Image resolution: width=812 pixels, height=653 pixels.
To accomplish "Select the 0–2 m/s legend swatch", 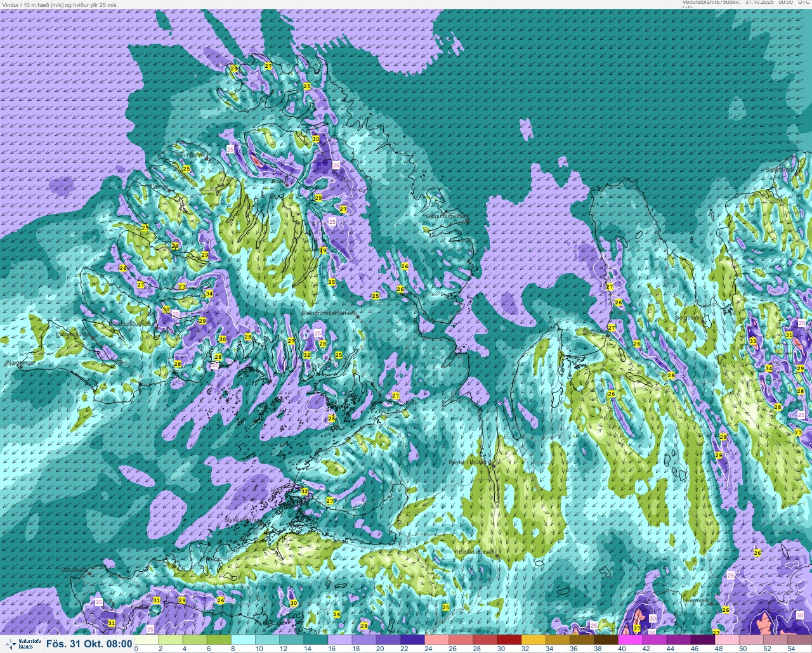I will 148,640.
